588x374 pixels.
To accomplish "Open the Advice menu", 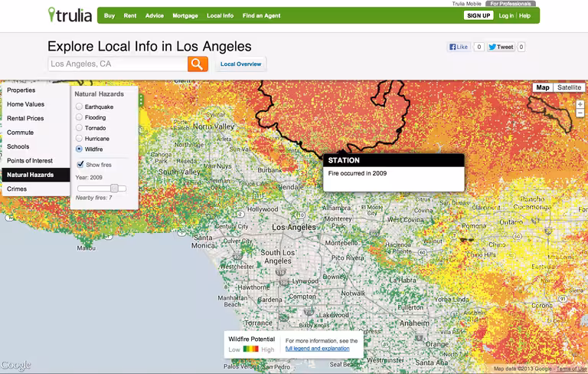I will coord(155,16).
